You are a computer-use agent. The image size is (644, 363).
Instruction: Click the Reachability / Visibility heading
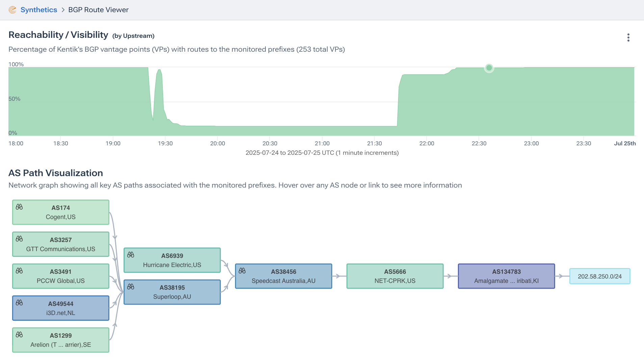[x=58, y=35]
